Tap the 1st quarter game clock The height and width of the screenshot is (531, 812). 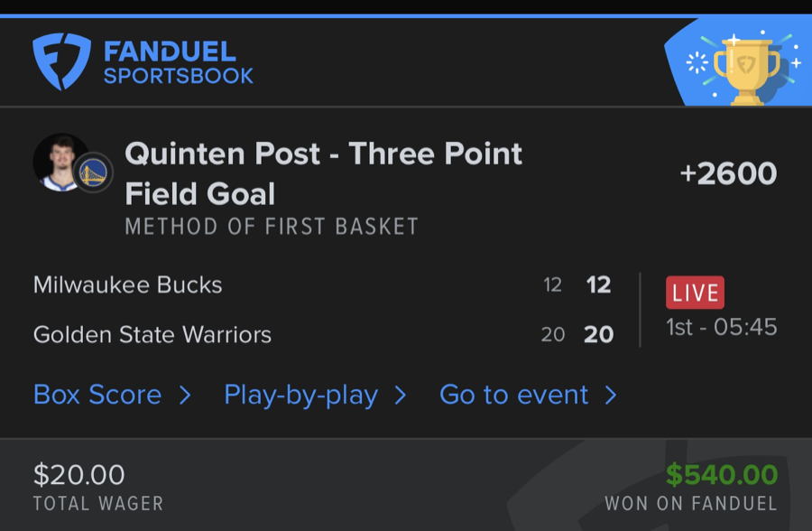coord(722,327)
